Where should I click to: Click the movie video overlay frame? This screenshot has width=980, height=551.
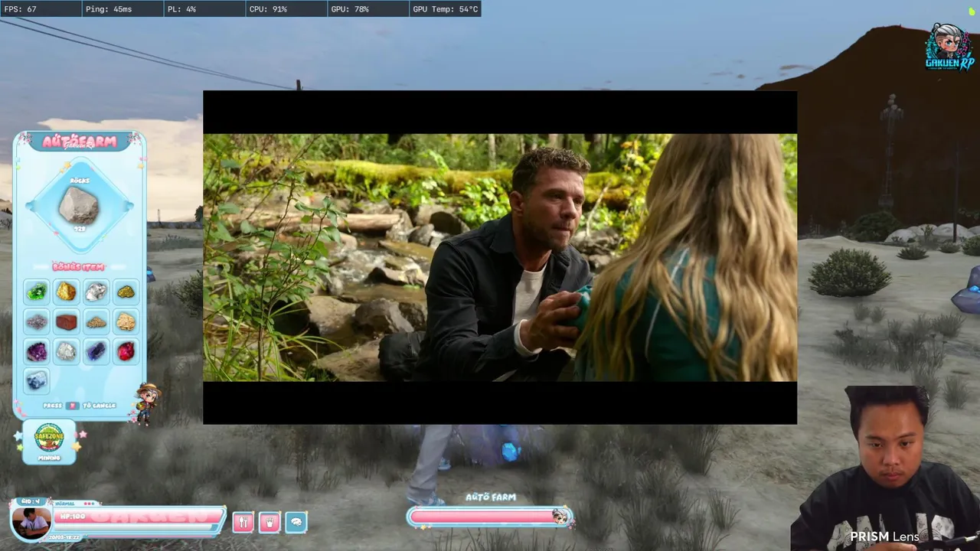[x=500, y=257]
